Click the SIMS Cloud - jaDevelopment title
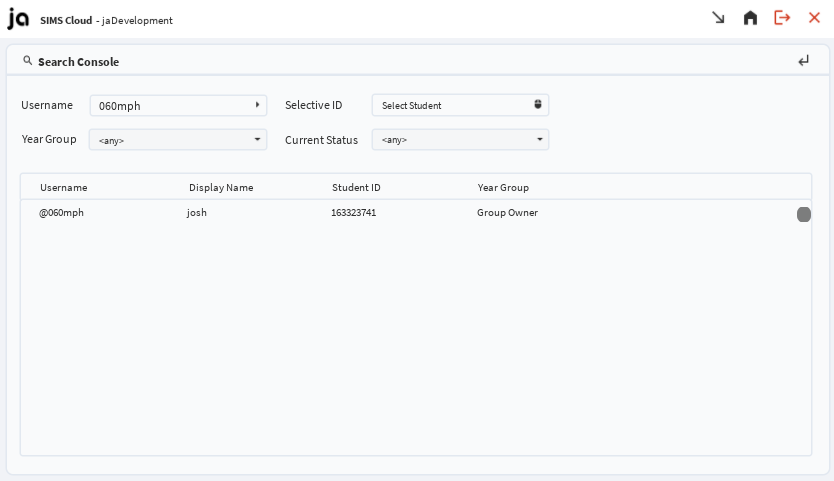 [106, 20]
